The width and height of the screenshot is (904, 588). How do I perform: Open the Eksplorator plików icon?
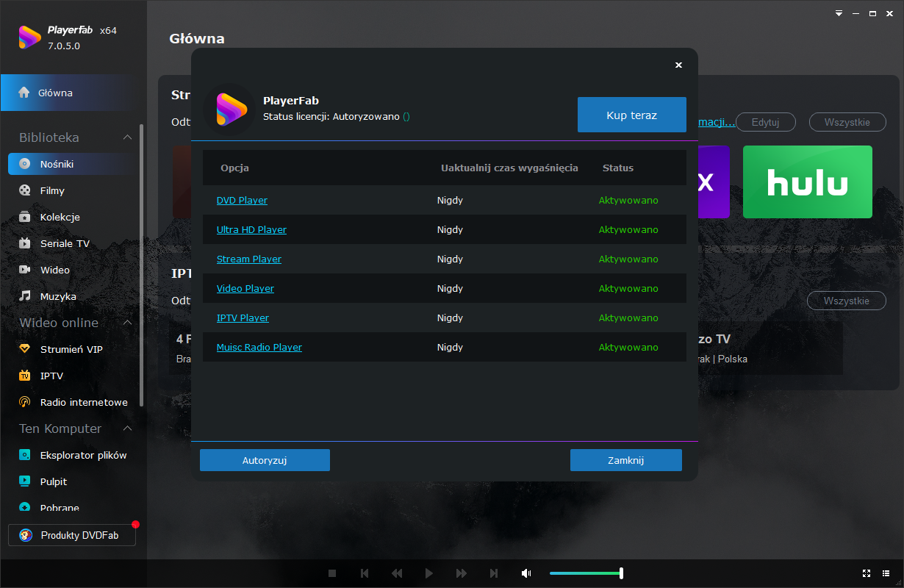point(25,455)
